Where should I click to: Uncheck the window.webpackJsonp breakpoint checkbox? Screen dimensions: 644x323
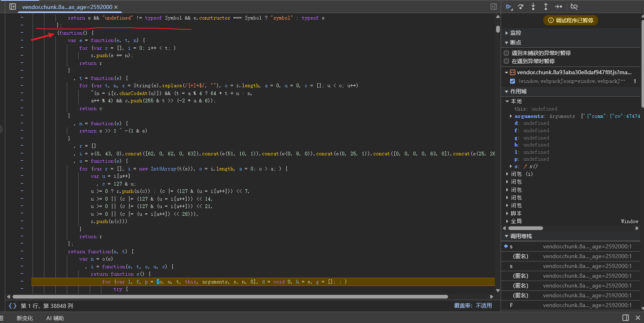[x=512, y=81]
